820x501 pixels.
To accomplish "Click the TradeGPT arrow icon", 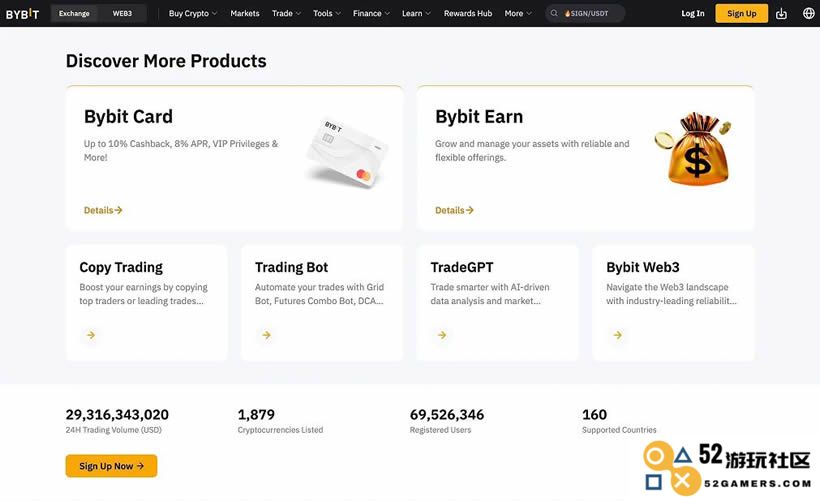I will [x=442, y=335].
